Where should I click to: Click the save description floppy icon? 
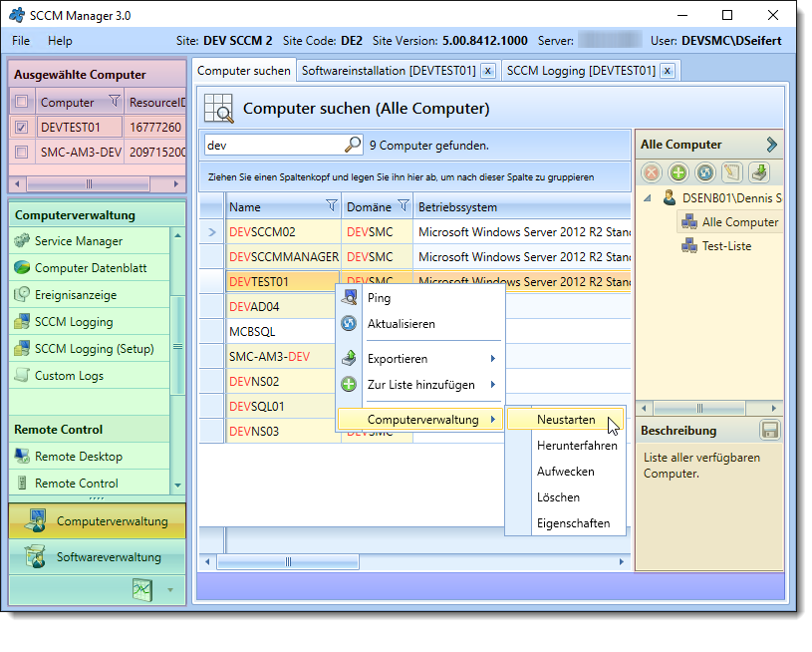point(770,430)
